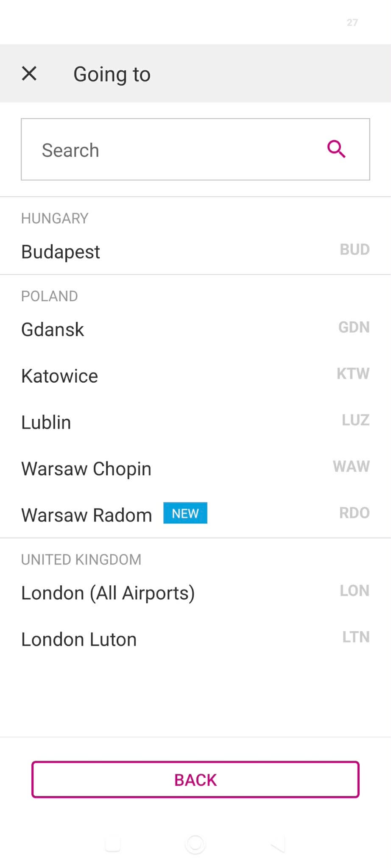This screenshot has width=391, height=868.
Task: Tap the Android home navigation icon
Action: click(x=195, y=844)
